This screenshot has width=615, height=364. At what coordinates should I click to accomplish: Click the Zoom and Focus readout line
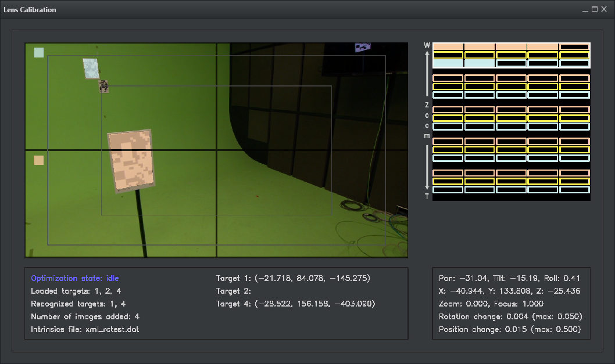(x=491, y=304)
